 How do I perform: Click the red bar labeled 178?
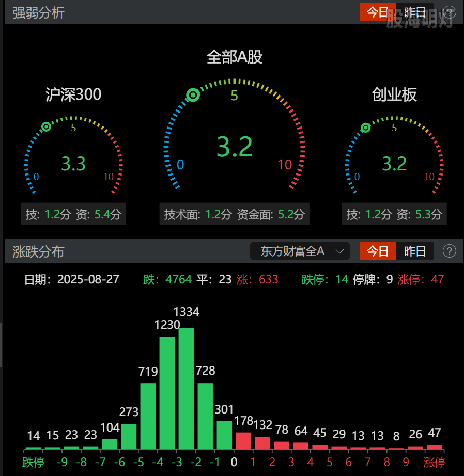pyautogui.click(x=244, y=441)
